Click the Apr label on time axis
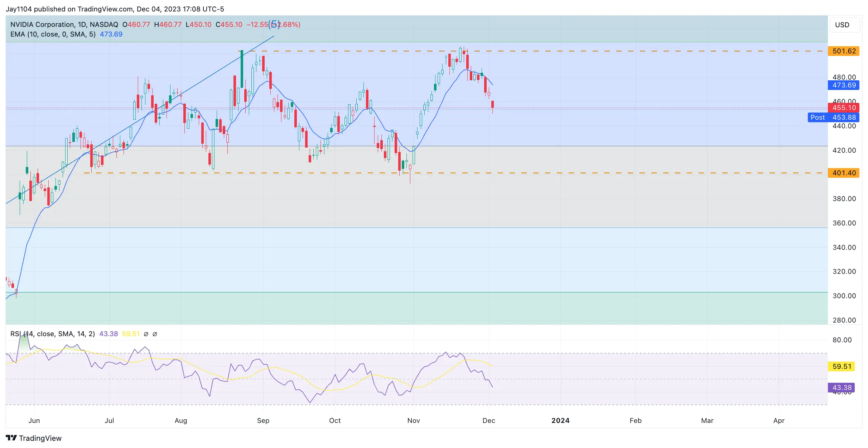The image size is (868, 448). (779, 420)
